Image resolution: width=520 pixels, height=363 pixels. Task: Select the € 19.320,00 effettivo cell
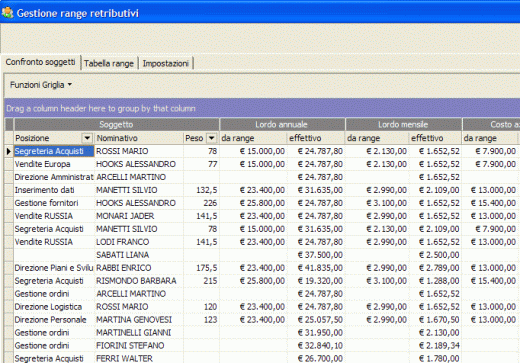click(x=316, y=281)
